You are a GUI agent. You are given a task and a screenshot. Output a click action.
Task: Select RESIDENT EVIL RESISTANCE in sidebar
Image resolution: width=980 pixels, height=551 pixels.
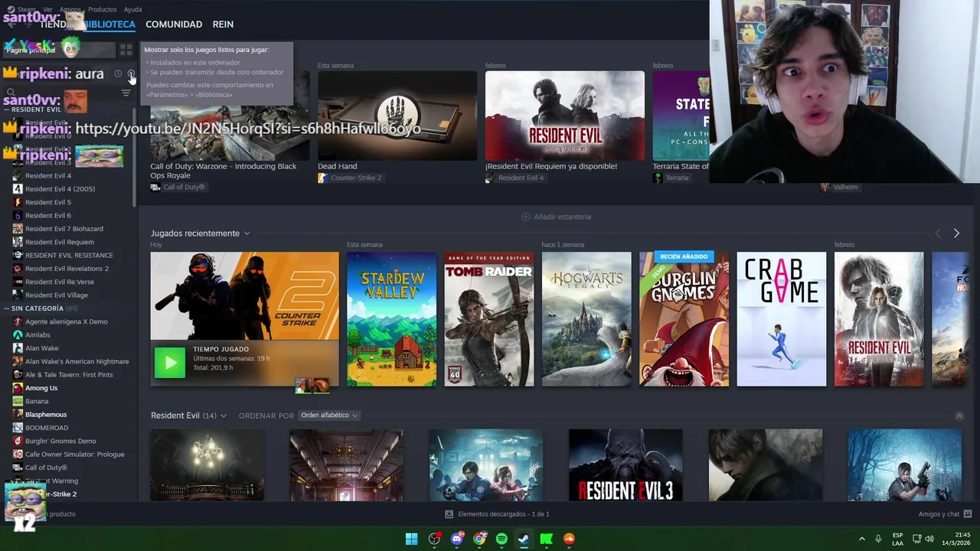click(x=69, y=255)
